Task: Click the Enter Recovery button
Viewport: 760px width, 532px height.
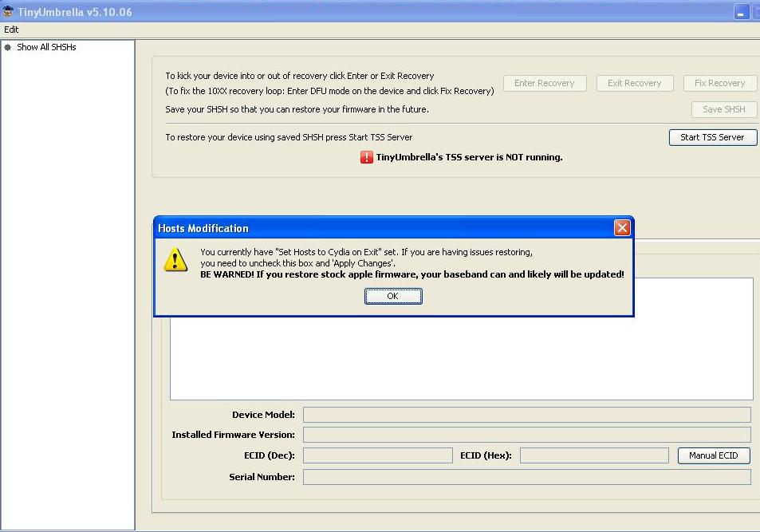Action: (545, 83)
